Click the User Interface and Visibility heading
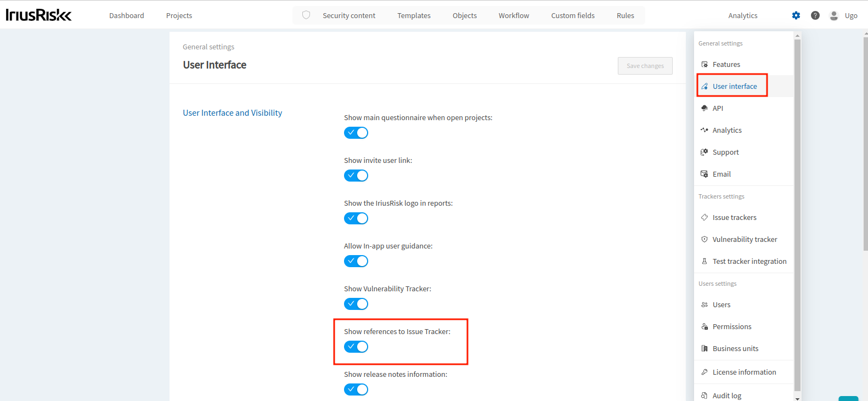 tap(233, 113)
